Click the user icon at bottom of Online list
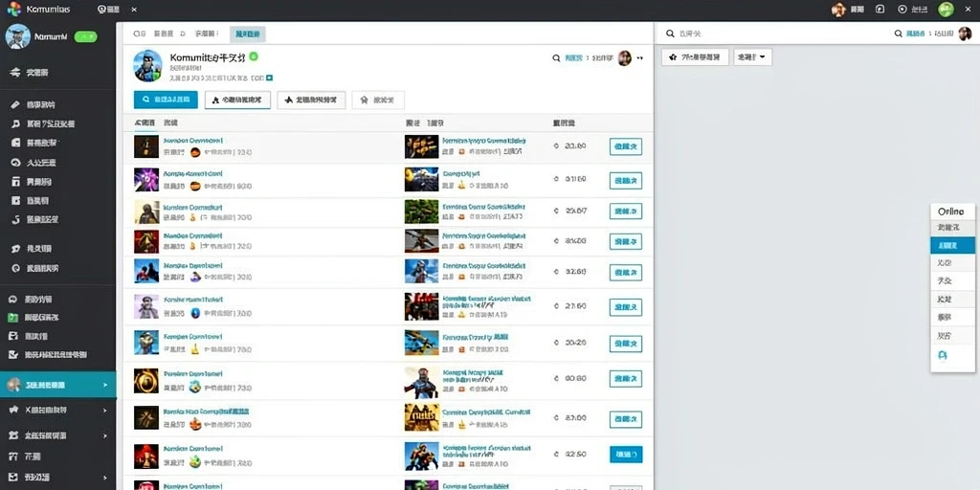 coord(943,356)
